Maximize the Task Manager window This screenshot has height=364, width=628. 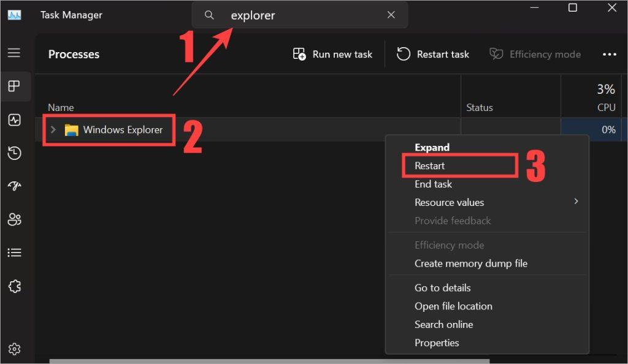(x=573, y=7)
